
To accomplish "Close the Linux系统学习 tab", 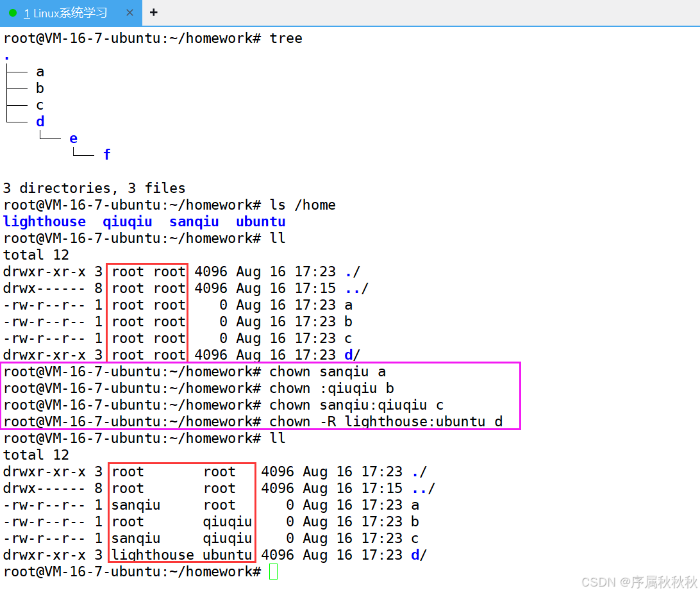I will 130,13.
